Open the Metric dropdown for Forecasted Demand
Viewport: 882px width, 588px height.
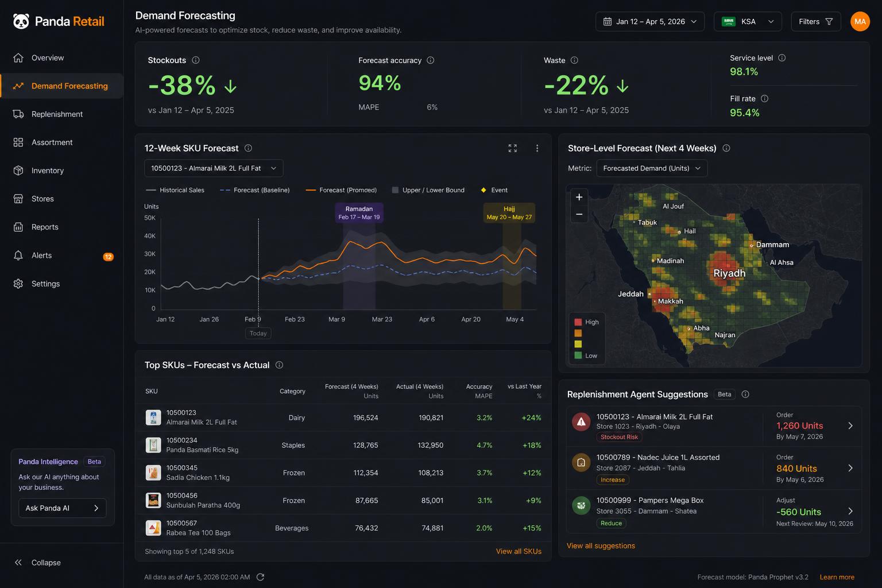click(x=652, y=168)
